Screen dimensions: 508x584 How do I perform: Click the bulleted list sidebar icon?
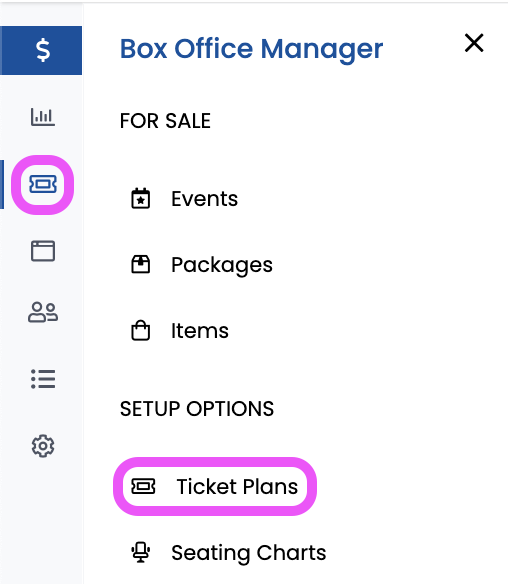[x=43, y=379]
